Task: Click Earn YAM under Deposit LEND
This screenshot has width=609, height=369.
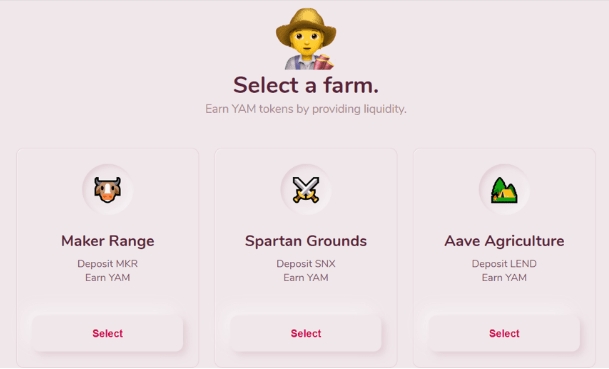Action: coord(504,278)
